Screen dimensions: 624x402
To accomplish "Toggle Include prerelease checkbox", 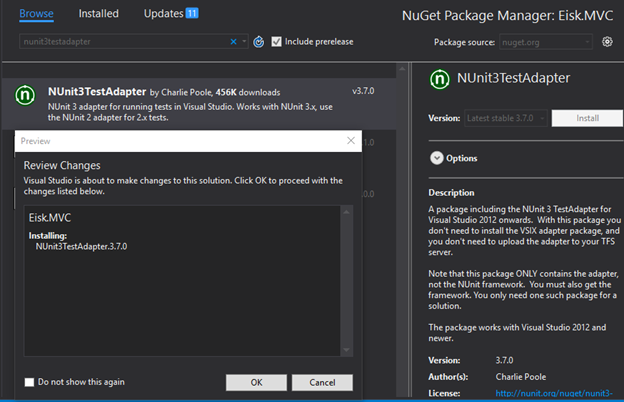I will (x=276, y=41).
